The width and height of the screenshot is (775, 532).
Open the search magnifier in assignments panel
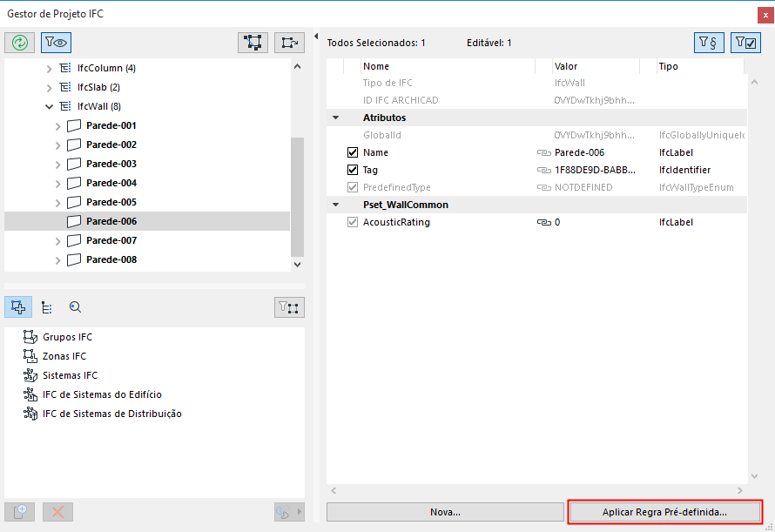click(76, 306)
